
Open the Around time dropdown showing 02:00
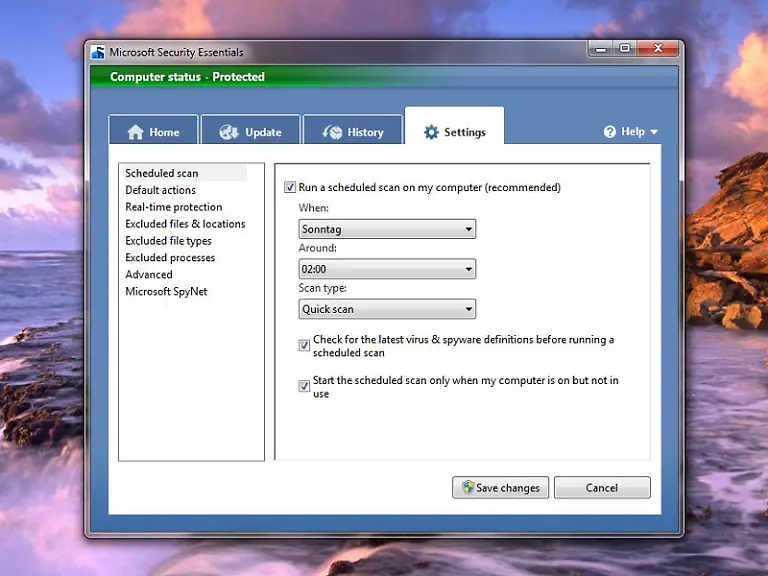coord(387,269)
